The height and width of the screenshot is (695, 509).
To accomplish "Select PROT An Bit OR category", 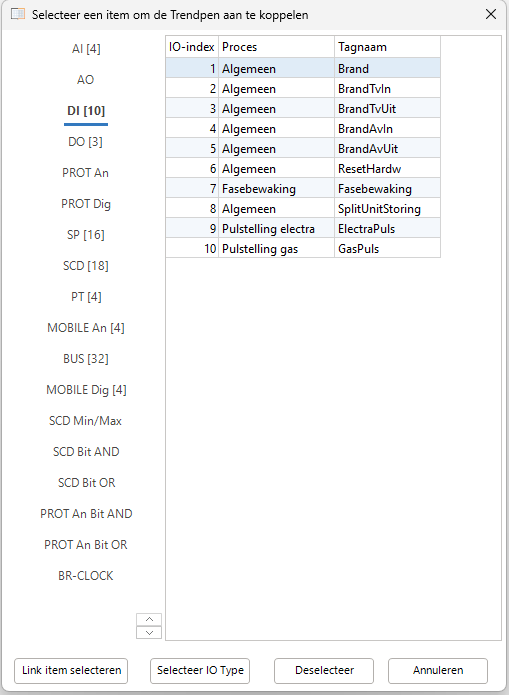I will click(x=86, y=545).
